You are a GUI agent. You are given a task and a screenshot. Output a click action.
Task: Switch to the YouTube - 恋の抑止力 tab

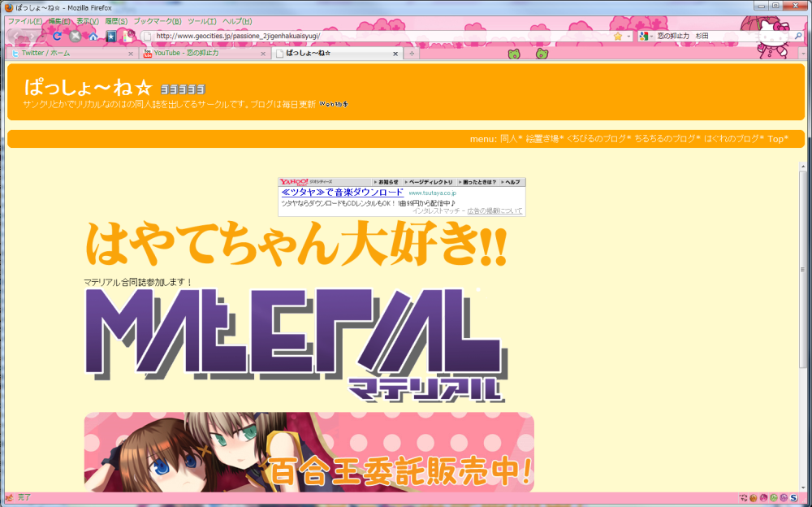[205, 53]
